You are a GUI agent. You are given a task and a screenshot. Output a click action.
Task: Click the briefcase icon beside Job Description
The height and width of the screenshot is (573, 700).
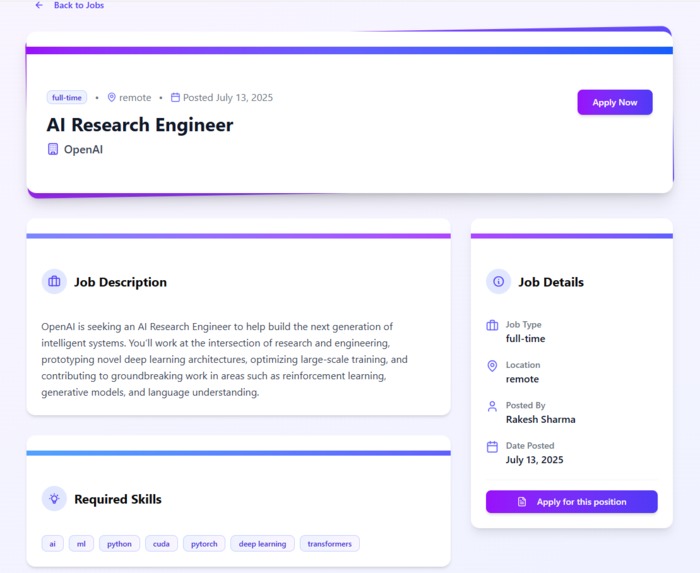coord(54,281)
